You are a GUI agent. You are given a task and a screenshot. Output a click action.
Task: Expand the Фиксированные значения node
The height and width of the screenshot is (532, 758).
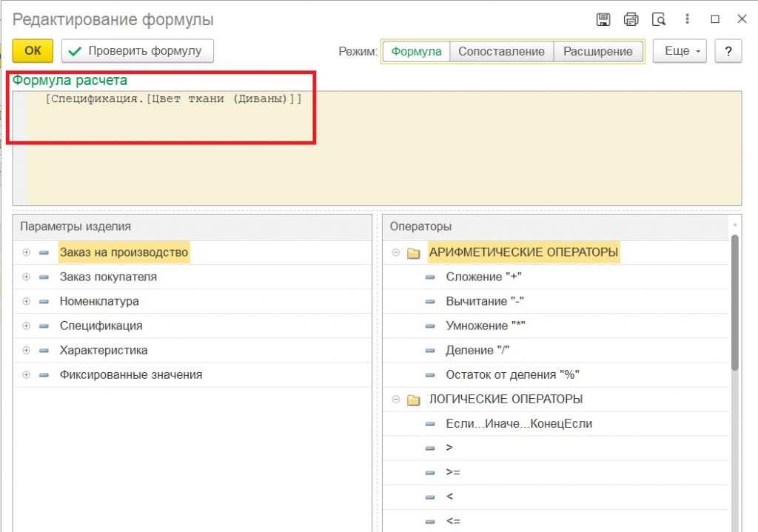click(26, 374)
